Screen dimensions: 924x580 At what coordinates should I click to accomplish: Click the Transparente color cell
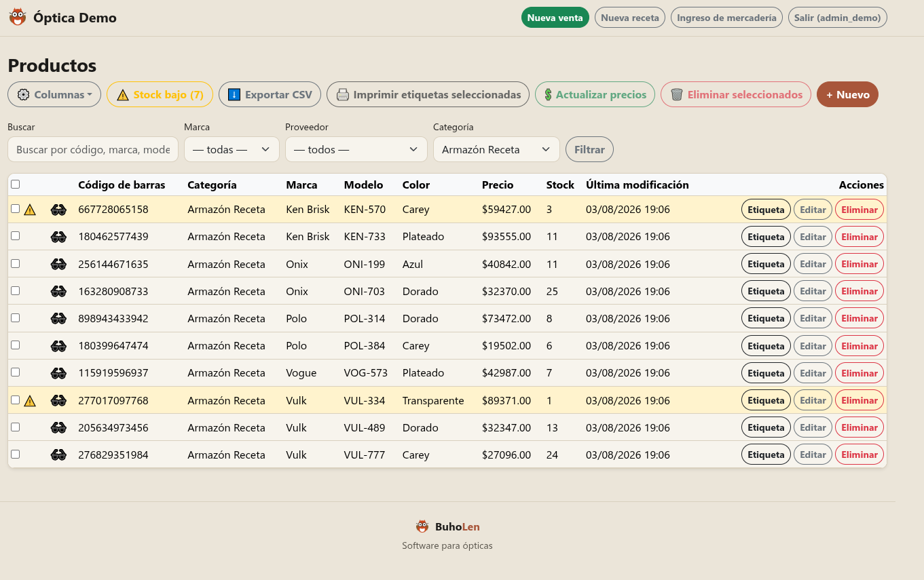(x=433, y=400)
